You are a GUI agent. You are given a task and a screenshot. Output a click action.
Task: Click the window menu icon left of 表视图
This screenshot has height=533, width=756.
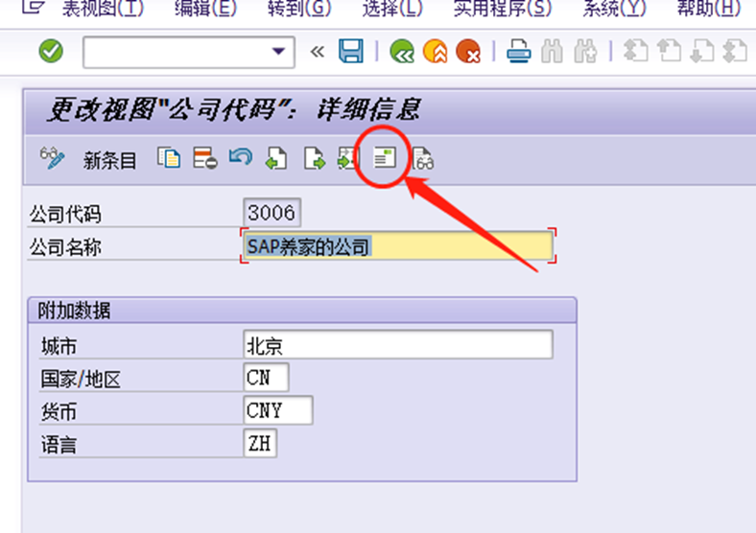(x=34, y=7)
